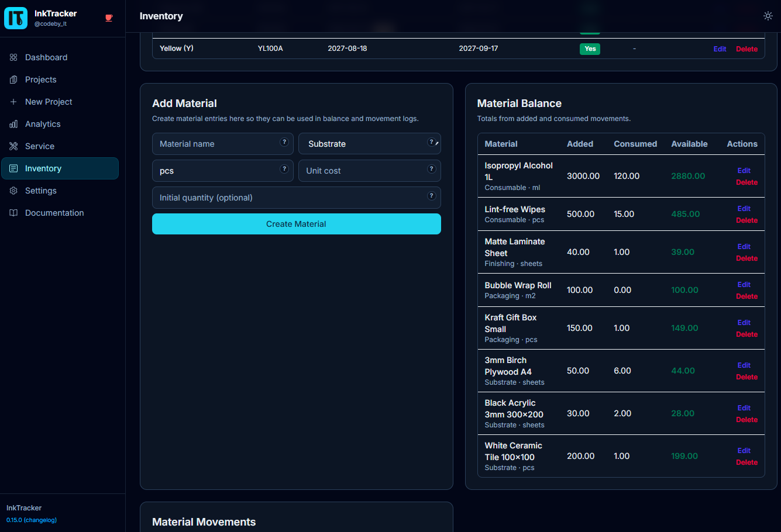Screen dimensions: 781x532
Task: Click the 2027-09-17 date cell
Action: (479, 49)
